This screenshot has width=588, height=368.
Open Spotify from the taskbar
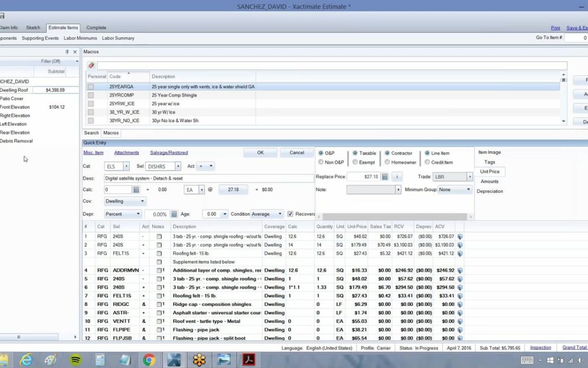[x=75, y=360]
